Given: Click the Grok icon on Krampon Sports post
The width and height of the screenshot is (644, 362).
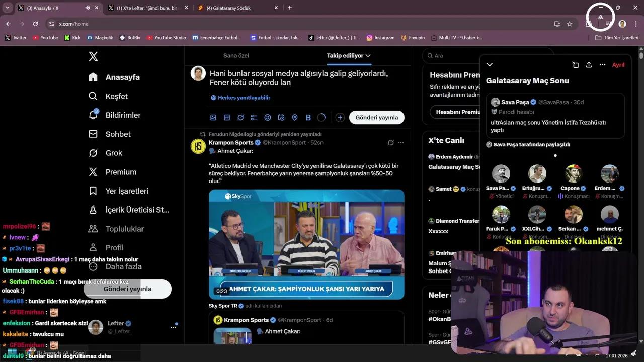Looking at the screenshot, I should [x=390, y=143].
